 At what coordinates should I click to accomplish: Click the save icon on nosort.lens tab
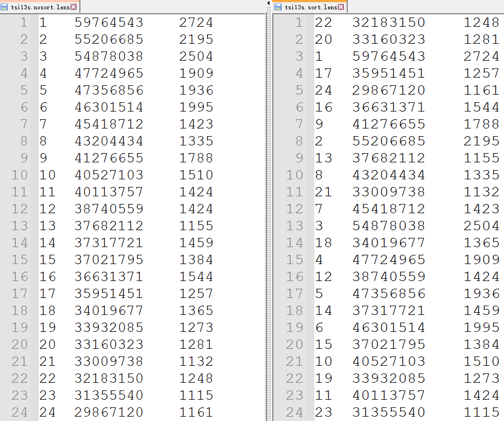5,7
